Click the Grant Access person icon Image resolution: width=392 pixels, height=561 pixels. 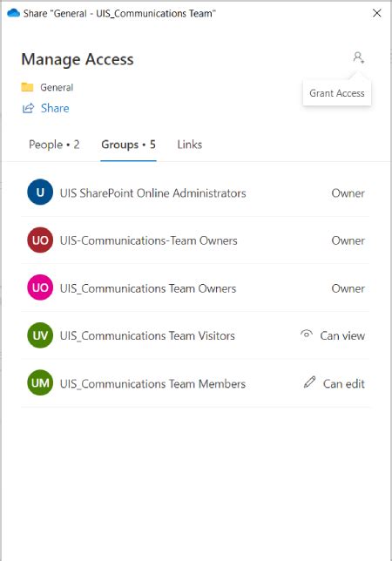[x=358, y=57]
